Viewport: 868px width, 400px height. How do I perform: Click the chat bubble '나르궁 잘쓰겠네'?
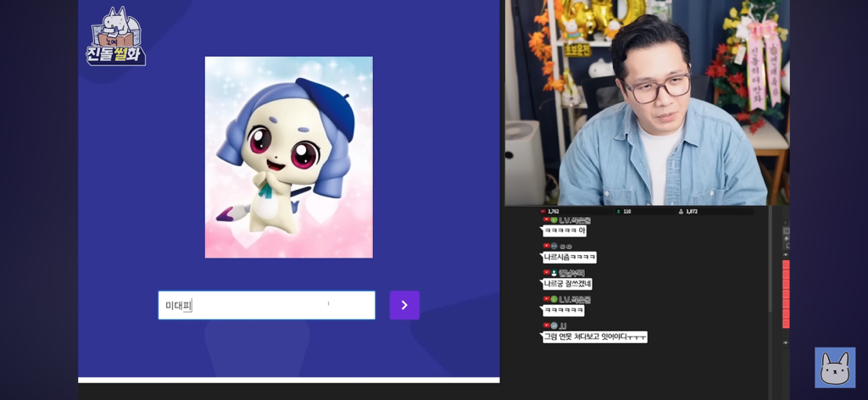[567, 284]
